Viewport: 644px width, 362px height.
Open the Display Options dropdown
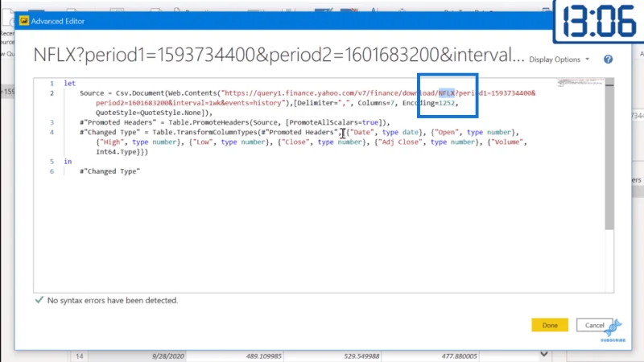(559, 60)
